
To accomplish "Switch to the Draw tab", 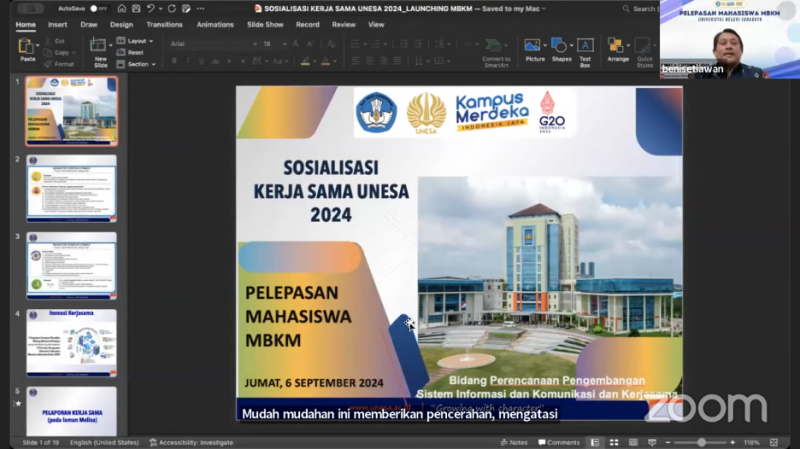I will 89,24.
